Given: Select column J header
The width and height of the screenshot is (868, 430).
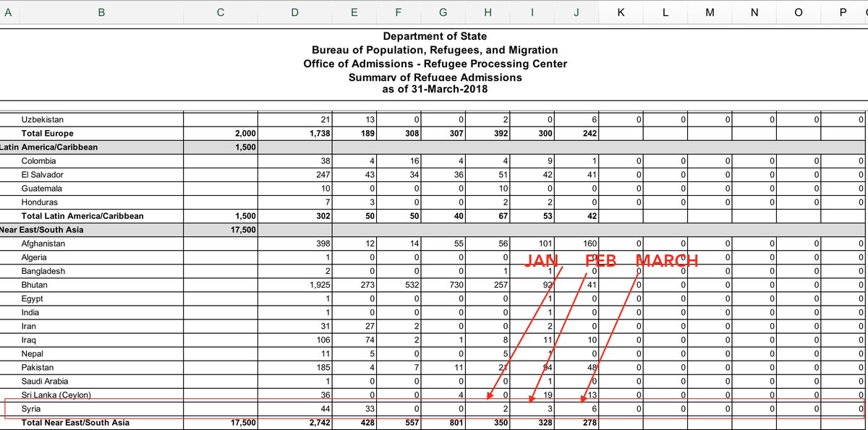Looking at the screenshot, I should 577,12.
